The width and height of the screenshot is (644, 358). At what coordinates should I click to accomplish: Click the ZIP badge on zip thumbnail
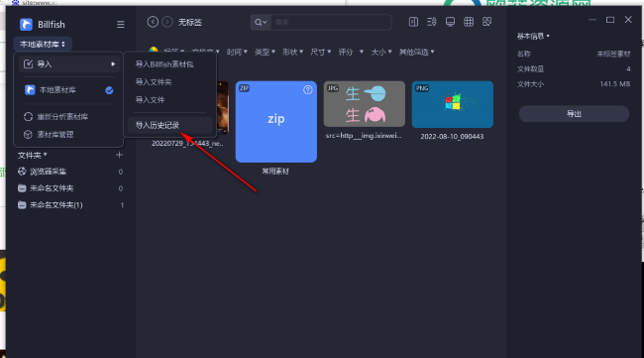coord(244,88)
